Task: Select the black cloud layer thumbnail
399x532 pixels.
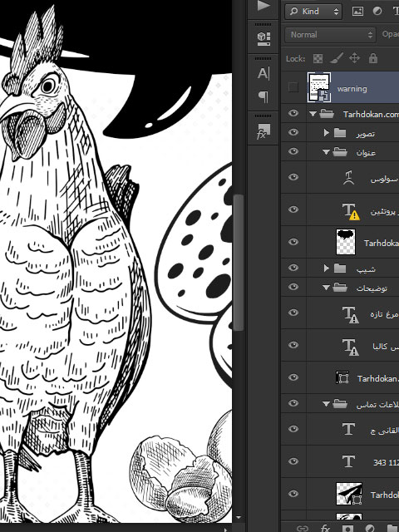Action: 346,242
